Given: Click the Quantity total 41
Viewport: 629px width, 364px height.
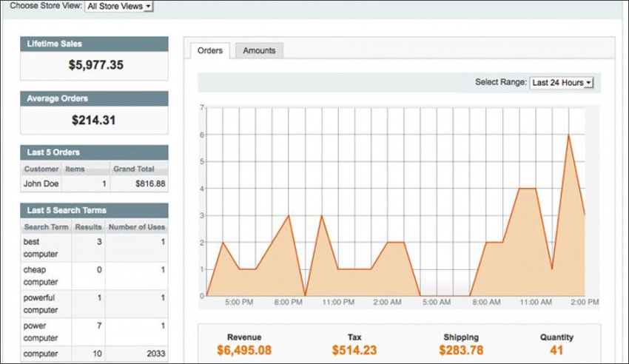Looking at the screenshot, I should 556,350.
